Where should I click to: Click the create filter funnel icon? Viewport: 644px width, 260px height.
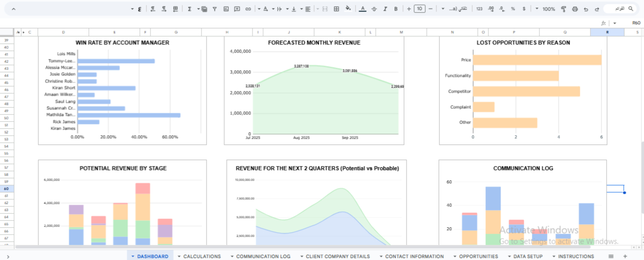[x=214, y=9]
